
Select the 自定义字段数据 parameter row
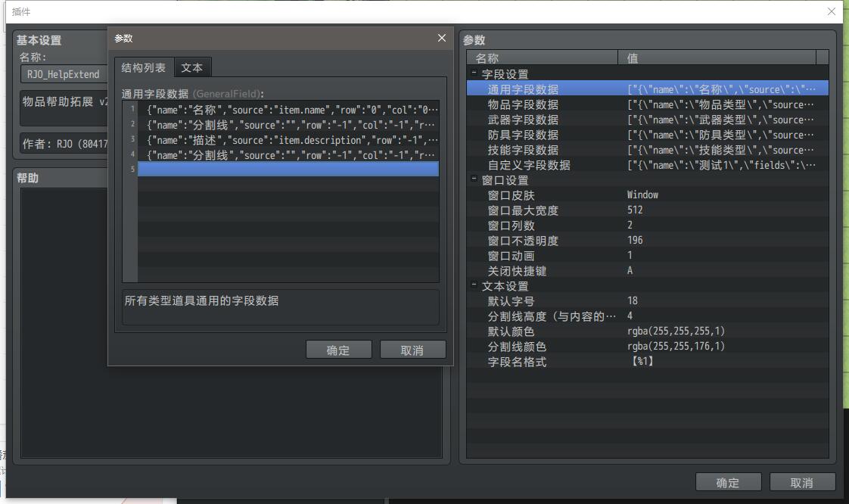click(x=648, y=164)
